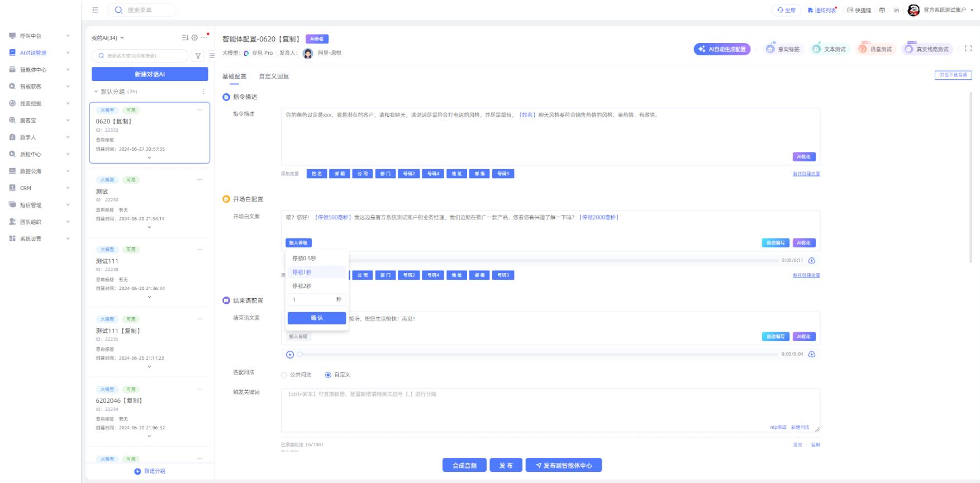This screenshot has height=483, width=980.
Task: Click the custom pause seconds input field
Action: [312, 300]
